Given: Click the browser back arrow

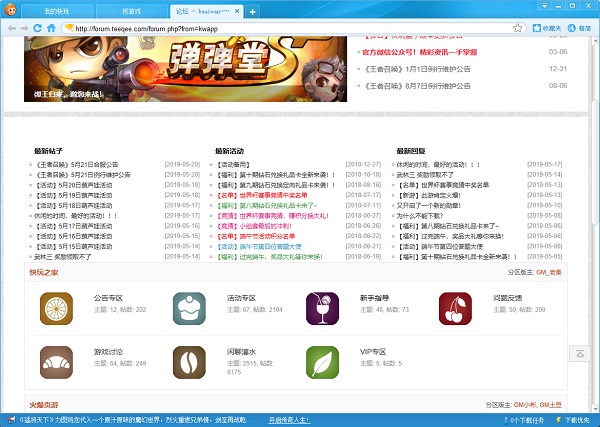Looking at the screenshot, I should [x=11, y=29].
